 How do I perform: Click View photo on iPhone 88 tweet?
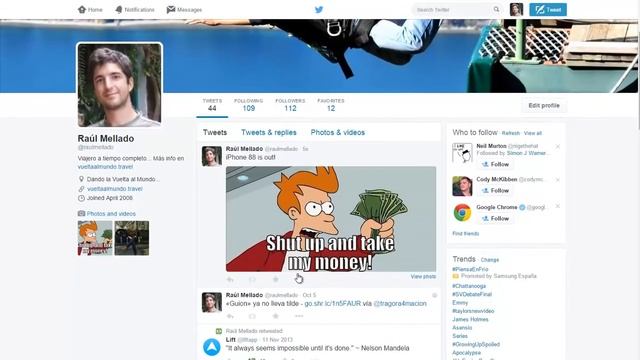(423, 277)
